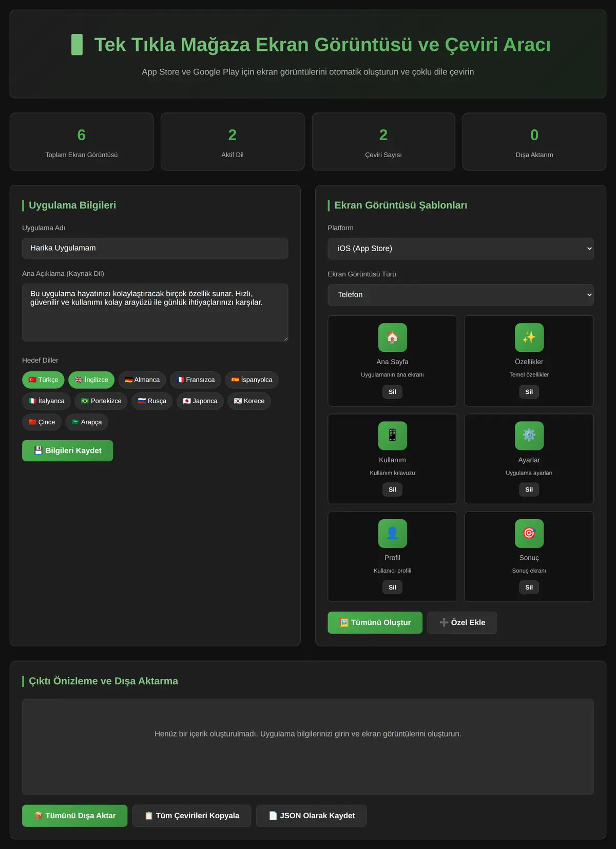Image resolution: width=616 pixels, height=849 pixels.
Task: Open the Platform dropdown
Action: (x=460, y=249)
